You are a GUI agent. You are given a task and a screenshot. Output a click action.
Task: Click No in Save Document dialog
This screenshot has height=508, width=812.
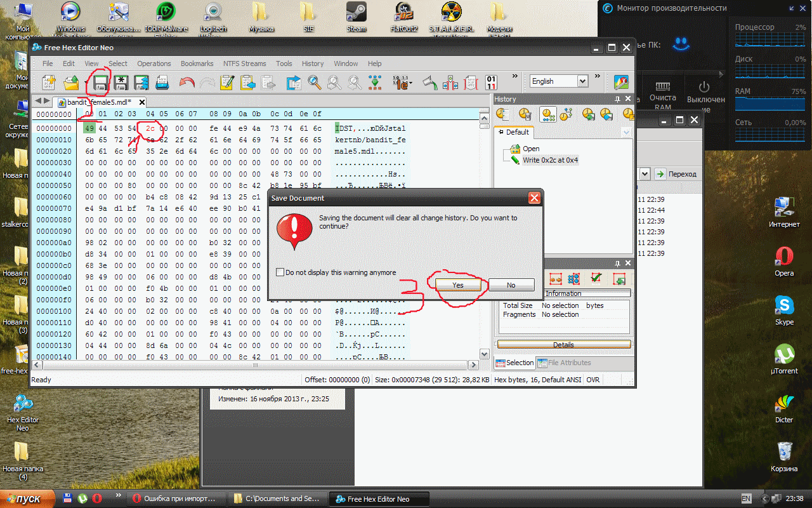click(x=511, y=285)
